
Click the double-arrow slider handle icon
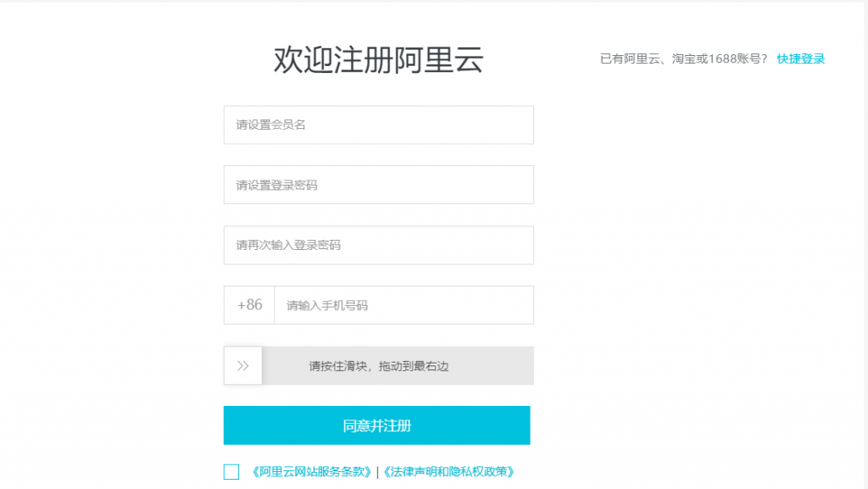pyautogui.click(x=242, y=365)
